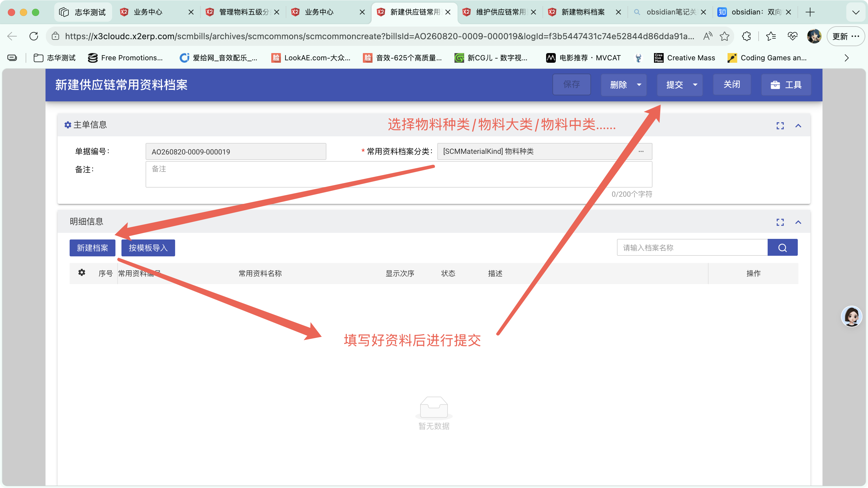Show more bookmarks overflow chevron
Image resolution: width=868 pixels, height=488 pixels.
click(x=846, y=58)
